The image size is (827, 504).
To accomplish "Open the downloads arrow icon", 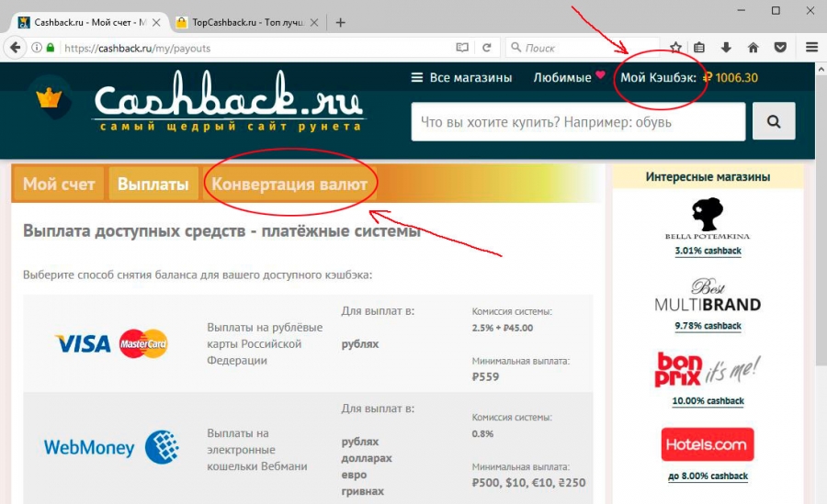I will point(726,48).
